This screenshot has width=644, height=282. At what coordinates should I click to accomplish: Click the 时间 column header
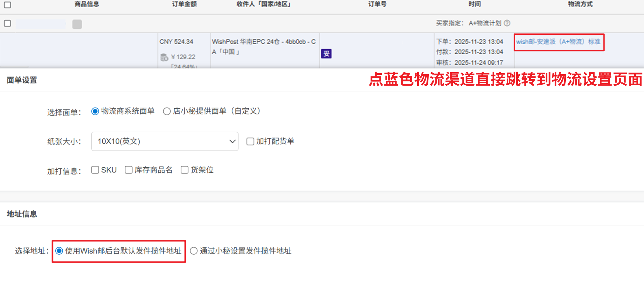coord(474,4)
